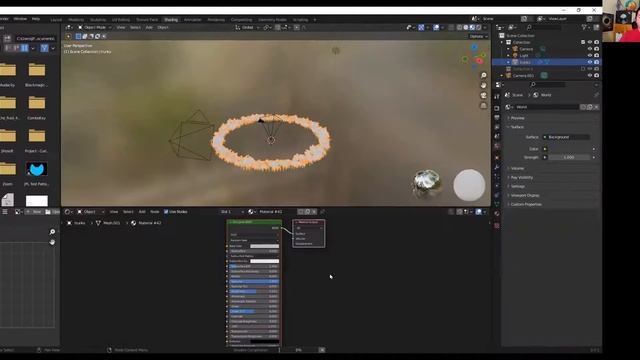Switch viewport to rendered shading
This screenshot has height=360, width=640.
[x=478, y=27]
